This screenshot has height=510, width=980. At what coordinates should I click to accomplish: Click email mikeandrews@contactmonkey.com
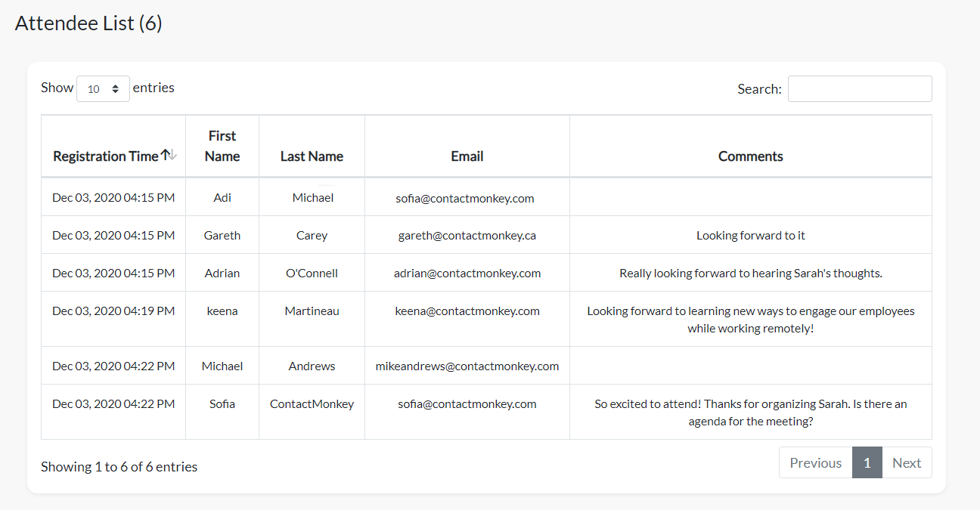467,366
